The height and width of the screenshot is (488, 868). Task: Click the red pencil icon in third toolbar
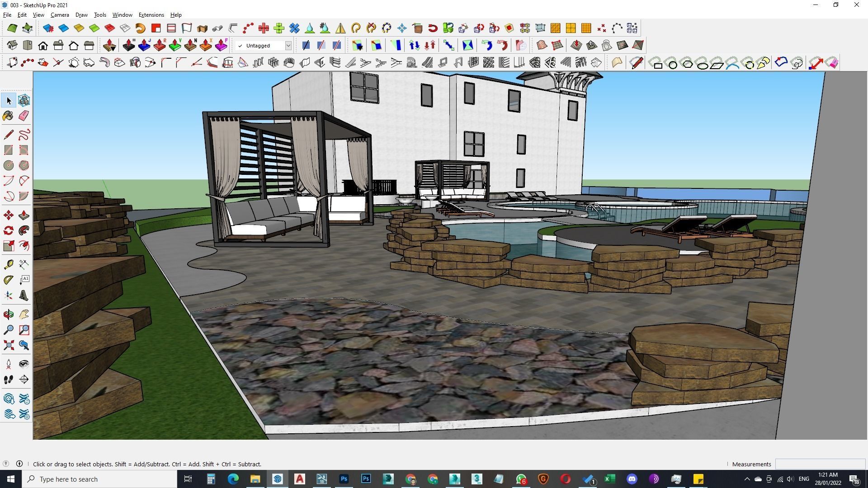636,63
